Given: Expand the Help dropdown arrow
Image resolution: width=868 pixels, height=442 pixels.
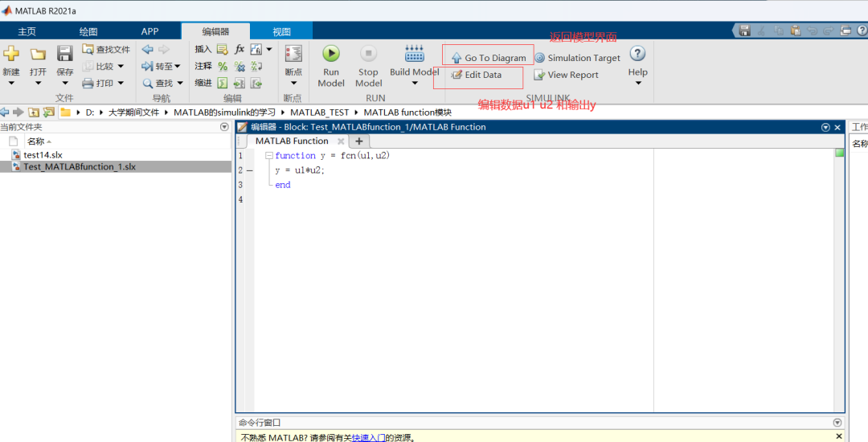Looking at the screenshot, I should coord(637,84).
